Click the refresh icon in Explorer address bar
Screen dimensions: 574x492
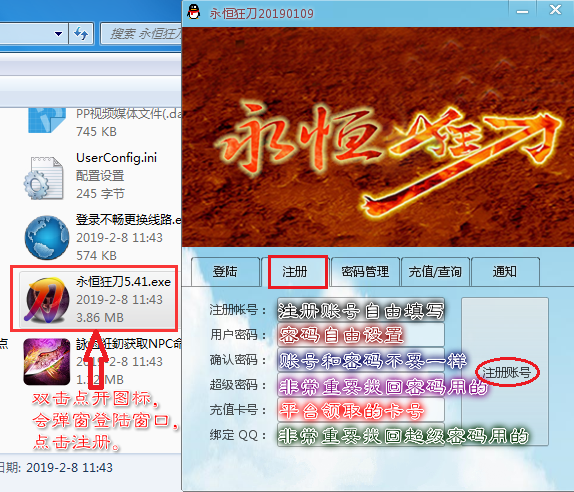click(x=81, y=34)
